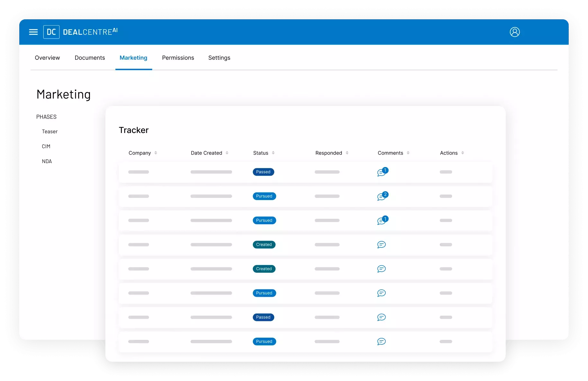Sort the table by Company column

(x=156, y=153)
